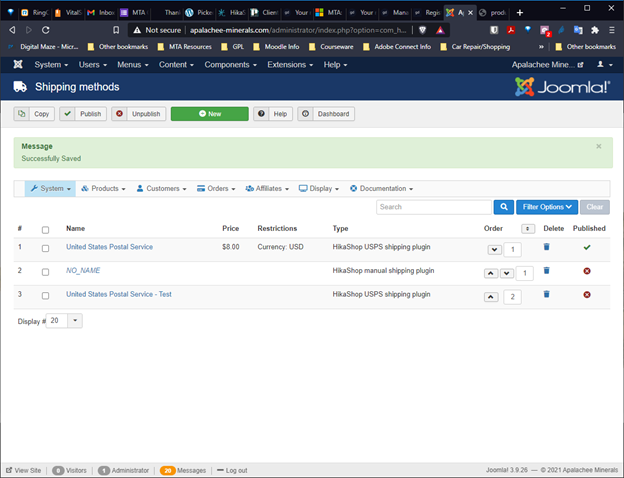The height and width of the screenshot is (478, 624).
Task: Toggle published state of United States Postal Service
Action: 587,247
